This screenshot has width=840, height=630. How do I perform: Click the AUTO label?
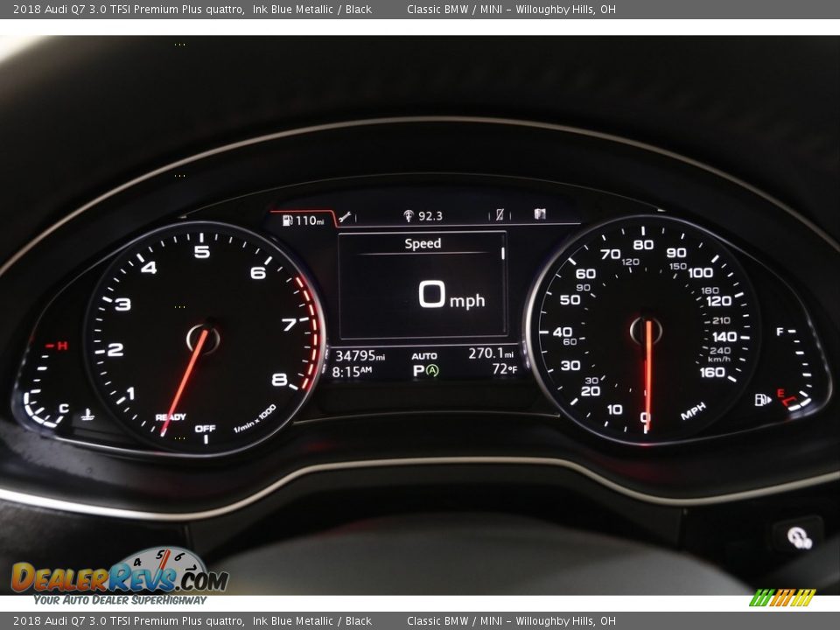point(424,356)
